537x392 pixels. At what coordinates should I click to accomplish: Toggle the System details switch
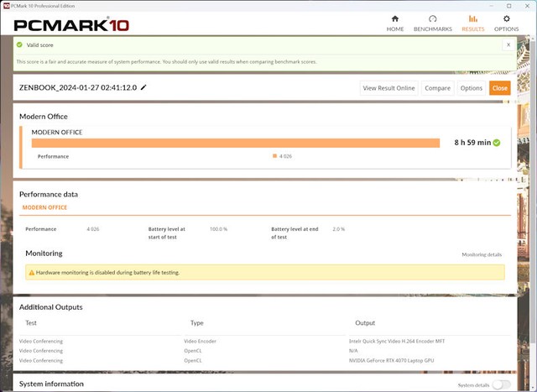point(502,384)
